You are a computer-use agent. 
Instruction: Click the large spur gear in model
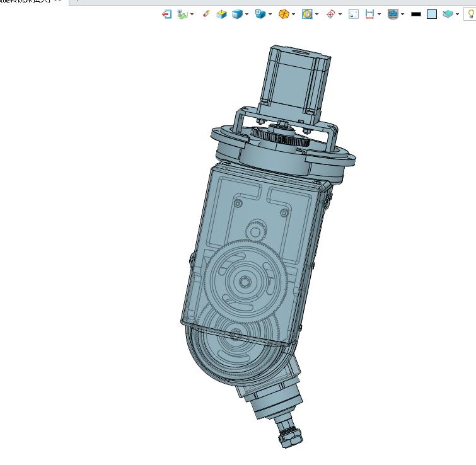[245, 282]
